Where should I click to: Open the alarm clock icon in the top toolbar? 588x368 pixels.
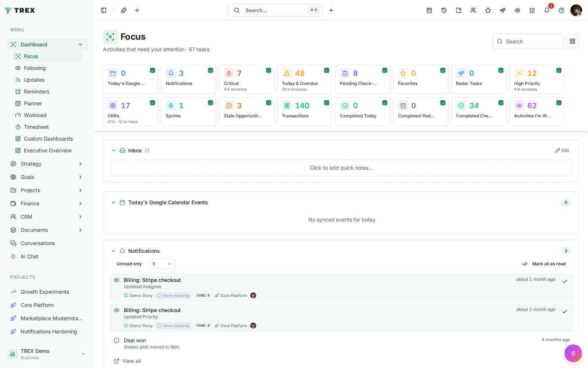[x=532, y=10]
